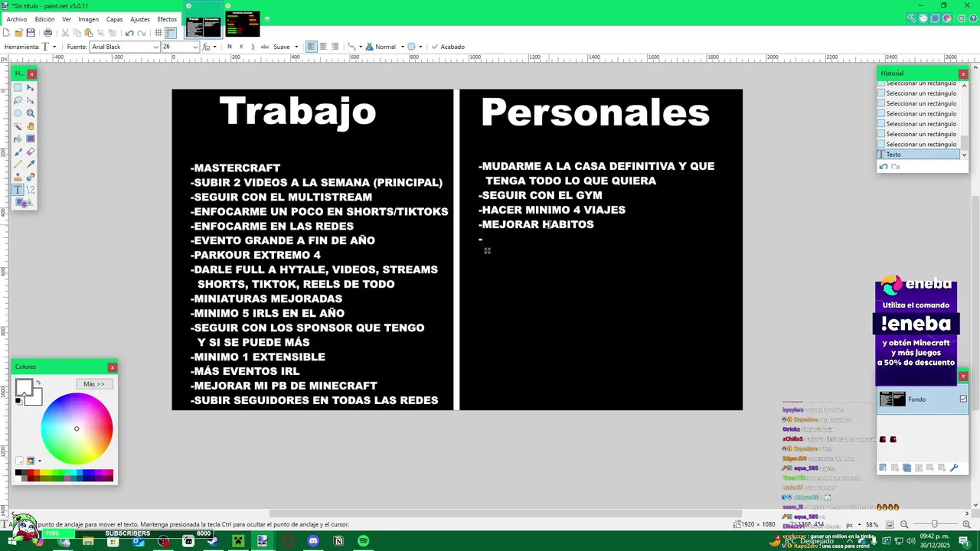Select the Zoom tool in toolbox
980x551 pixels.
point(31,113)
